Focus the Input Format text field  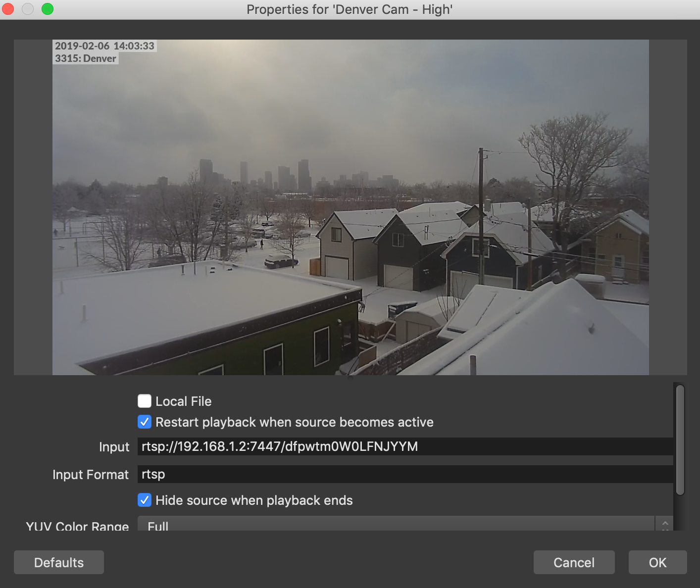[404, 474]
